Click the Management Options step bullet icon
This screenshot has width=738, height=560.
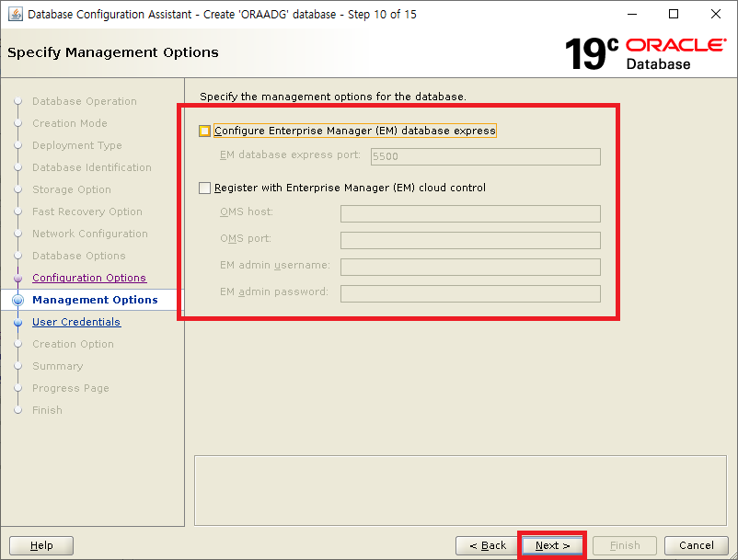pyautogui.click(x=17, y=300)
